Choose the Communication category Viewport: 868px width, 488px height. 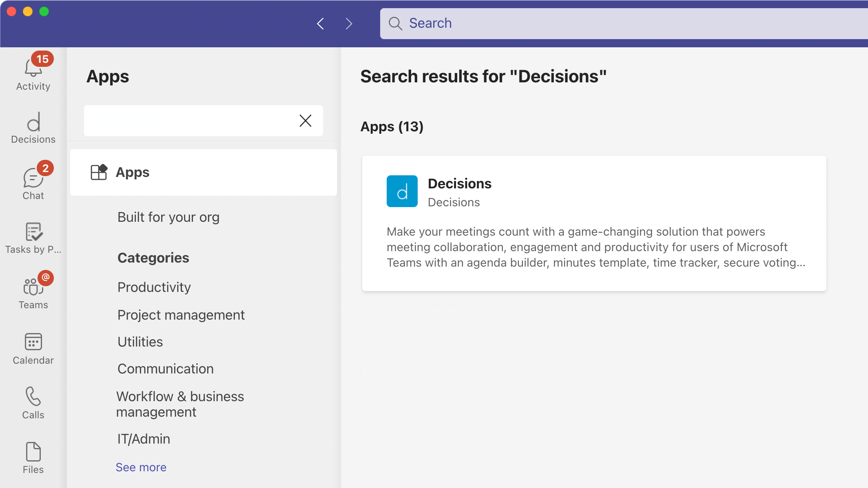coord(166,369)
